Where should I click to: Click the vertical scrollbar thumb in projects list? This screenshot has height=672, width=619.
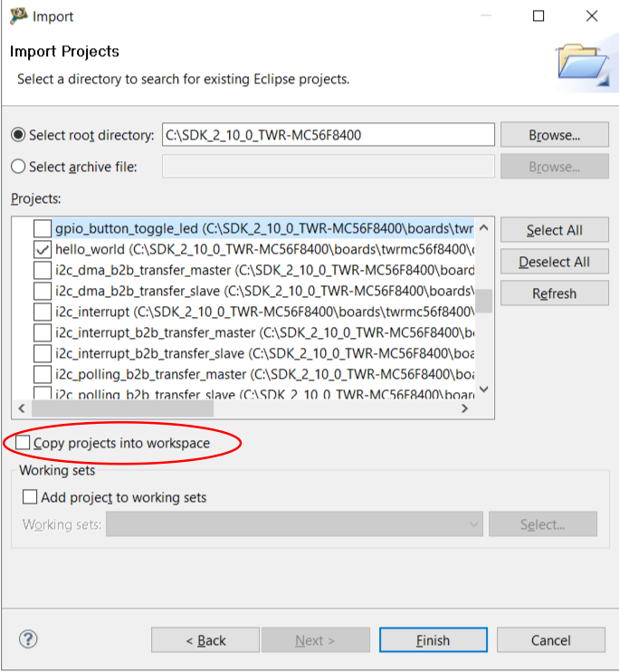(x=484, y=301)
